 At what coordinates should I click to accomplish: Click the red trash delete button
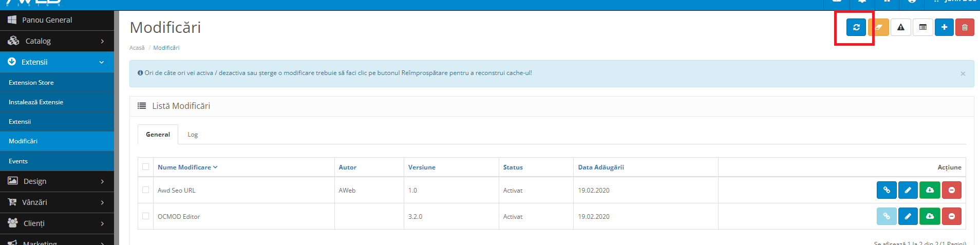tap(965, 27)
